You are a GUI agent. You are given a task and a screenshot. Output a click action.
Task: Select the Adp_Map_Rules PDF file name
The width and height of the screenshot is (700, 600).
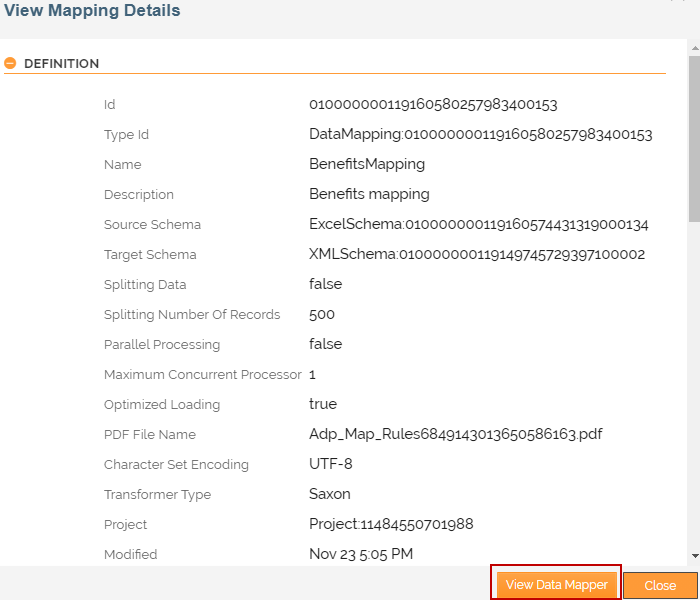pos(455,434)
